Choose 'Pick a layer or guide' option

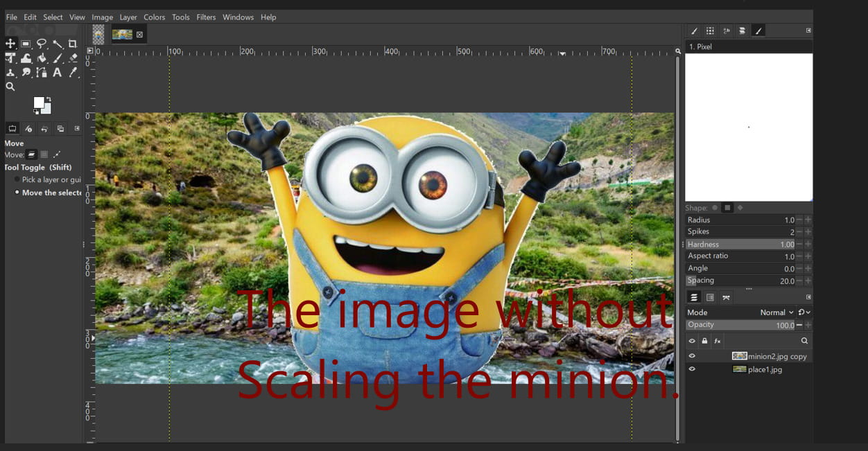tap(47, 179)
